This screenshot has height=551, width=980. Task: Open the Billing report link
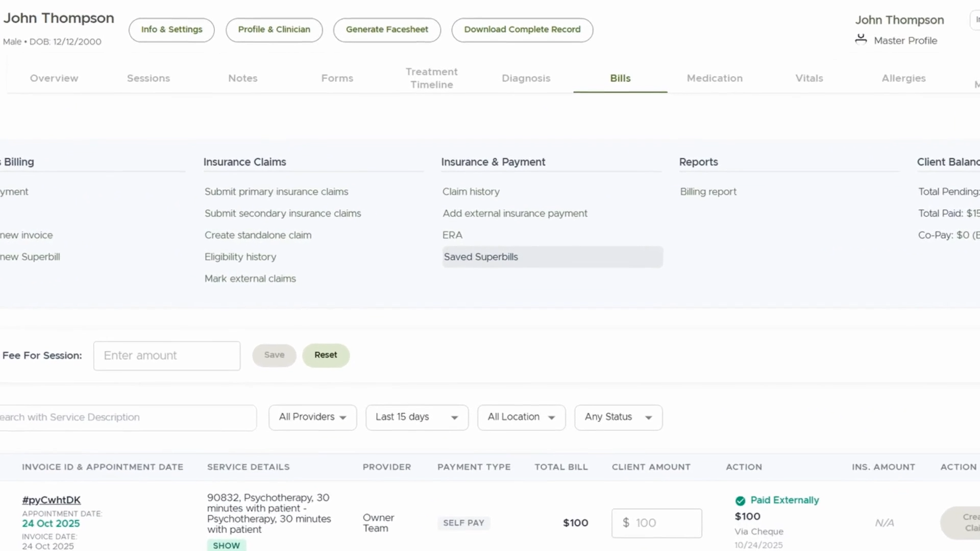click(x=708, y=192)
